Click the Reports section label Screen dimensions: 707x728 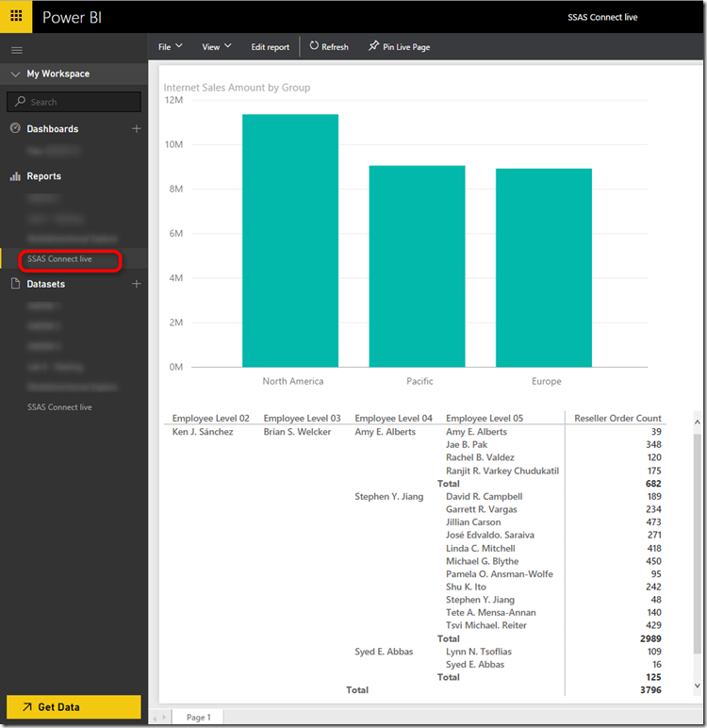point(43,176)
